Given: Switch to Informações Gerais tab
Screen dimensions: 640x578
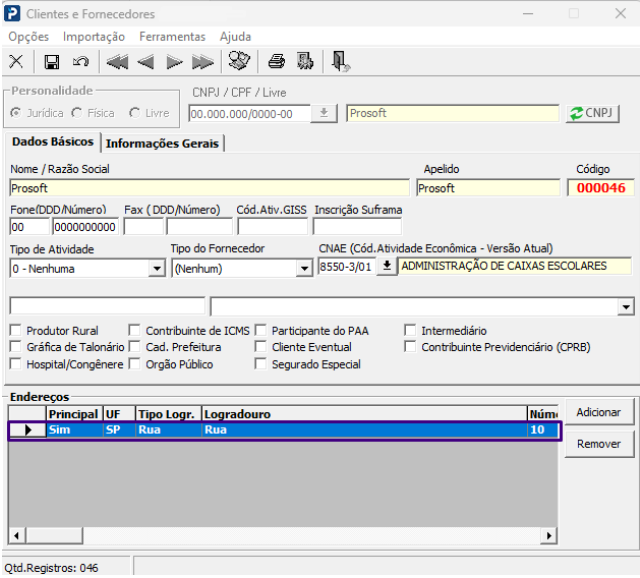Looking at the screenshot, I should point(162,143).
